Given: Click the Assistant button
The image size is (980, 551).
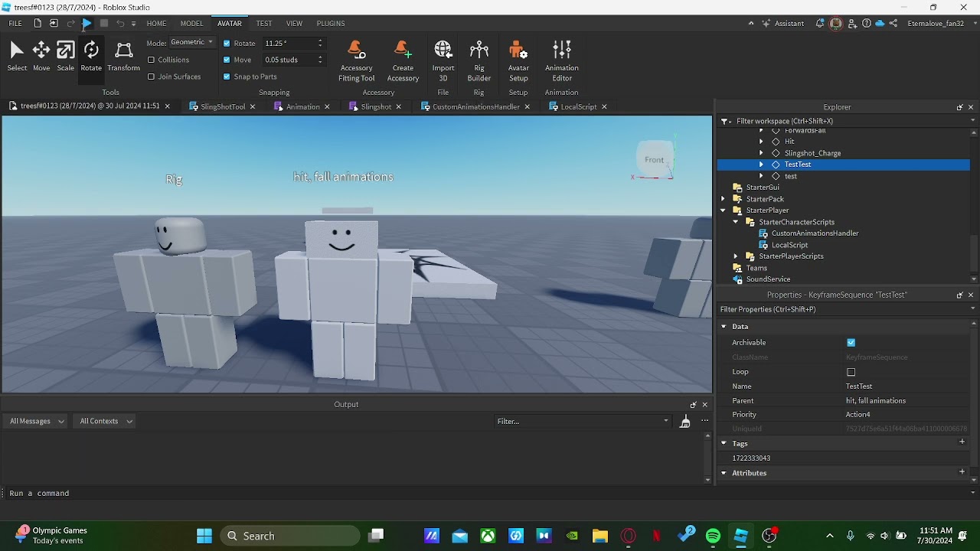Looking at the screenshot, I should click(x=784, y=24).
